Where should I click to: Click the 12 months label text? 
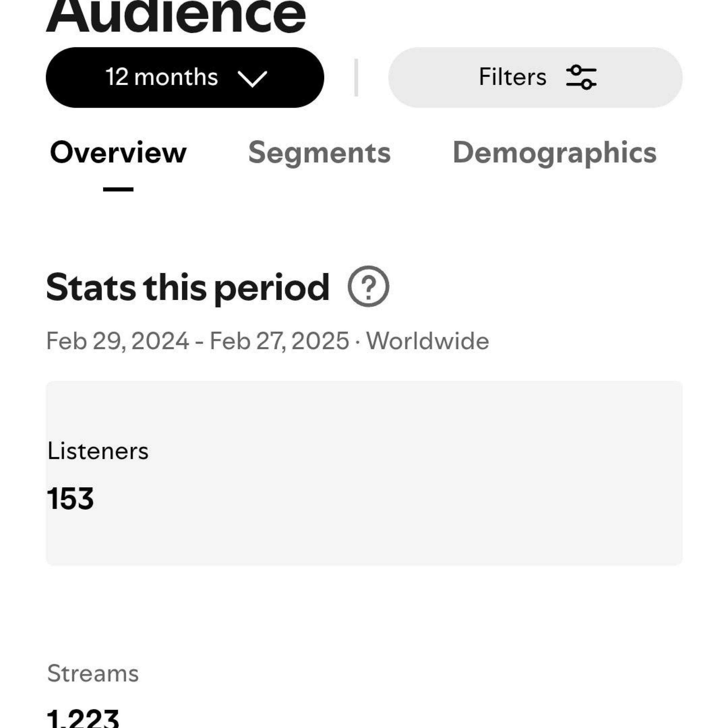point(162,77)
